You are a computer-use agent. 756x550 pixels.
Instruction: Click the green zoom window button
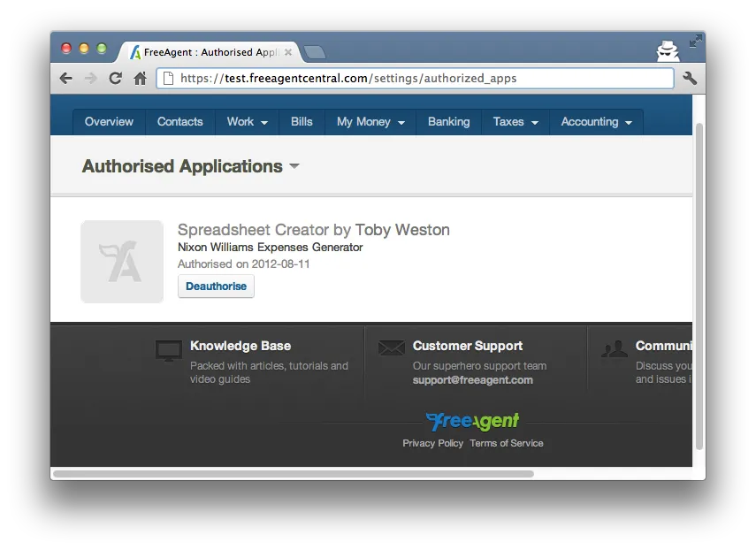point(102,49)
